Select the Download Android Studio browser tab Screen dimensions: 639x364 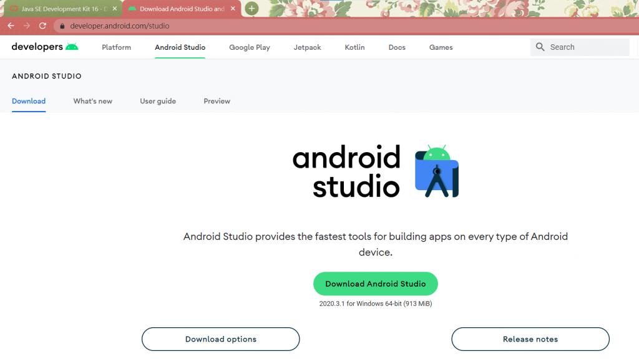click(x=182, y=9)
